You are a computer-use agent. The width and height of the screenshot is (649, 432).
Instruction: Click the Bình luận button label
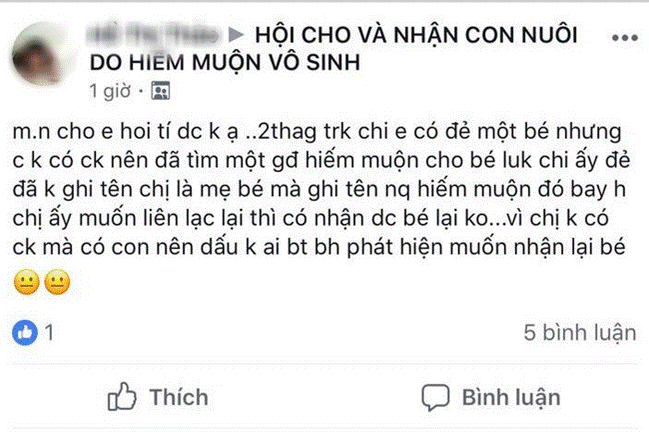click(x=511, y=398)
